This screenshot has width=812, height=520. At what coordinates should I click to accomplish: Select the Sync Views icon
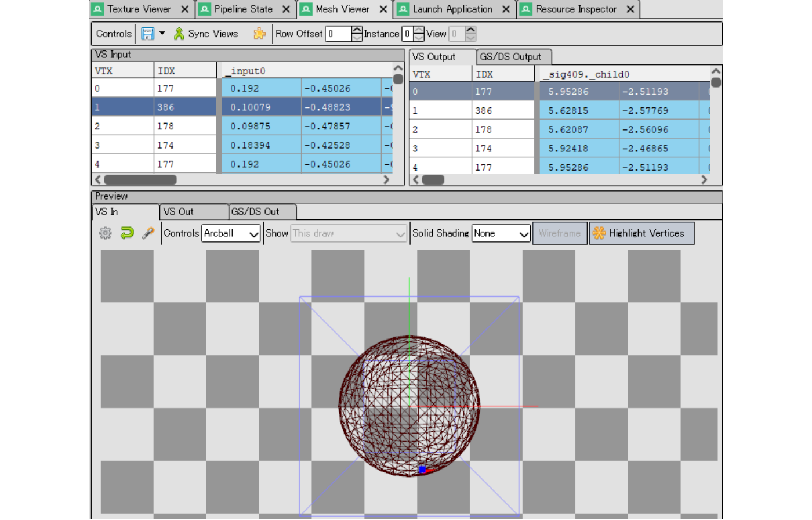(x=179, y=34)
